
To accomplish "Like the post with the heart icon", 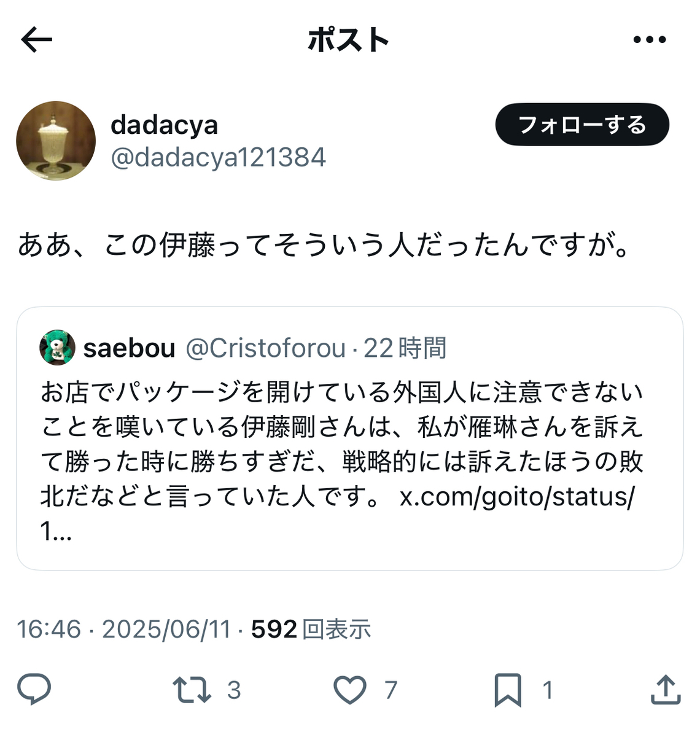I will (x=350, y=690).
